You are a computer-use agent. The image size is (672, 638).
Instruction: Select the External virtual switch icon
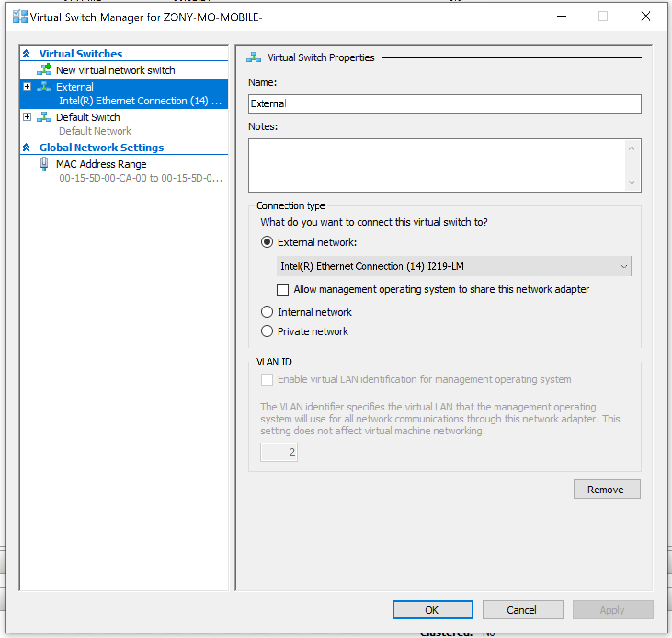tap(44, 86)
